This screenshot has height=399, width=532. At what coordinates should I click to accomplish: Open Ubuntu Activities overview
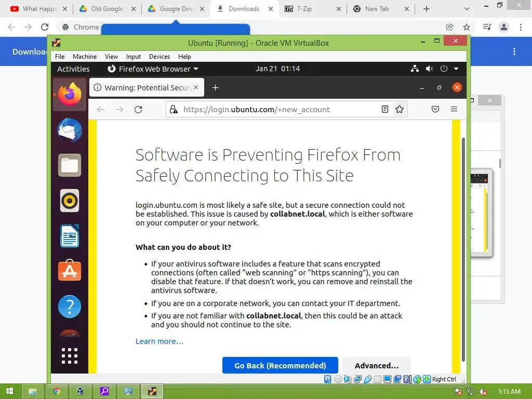point(73,69)
